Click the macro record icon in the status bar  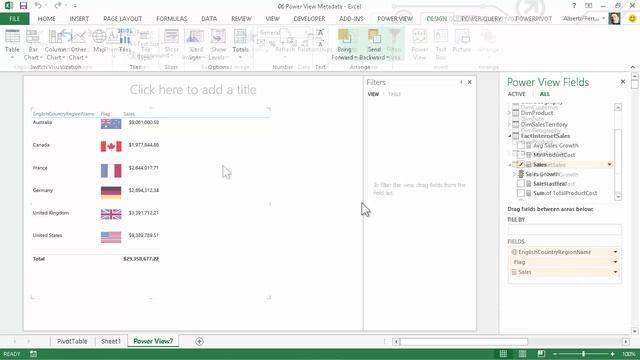coord(33,354)
